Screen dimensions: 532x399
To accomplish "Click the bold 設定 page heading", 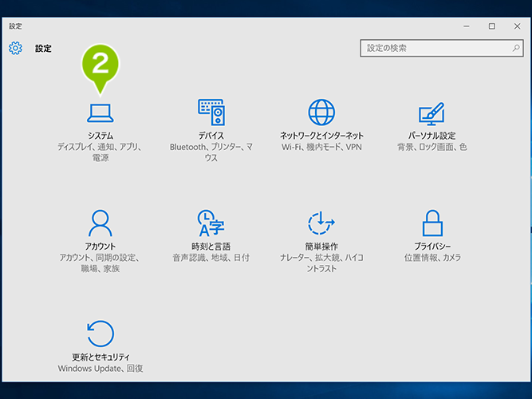I will tap(43, 49).
